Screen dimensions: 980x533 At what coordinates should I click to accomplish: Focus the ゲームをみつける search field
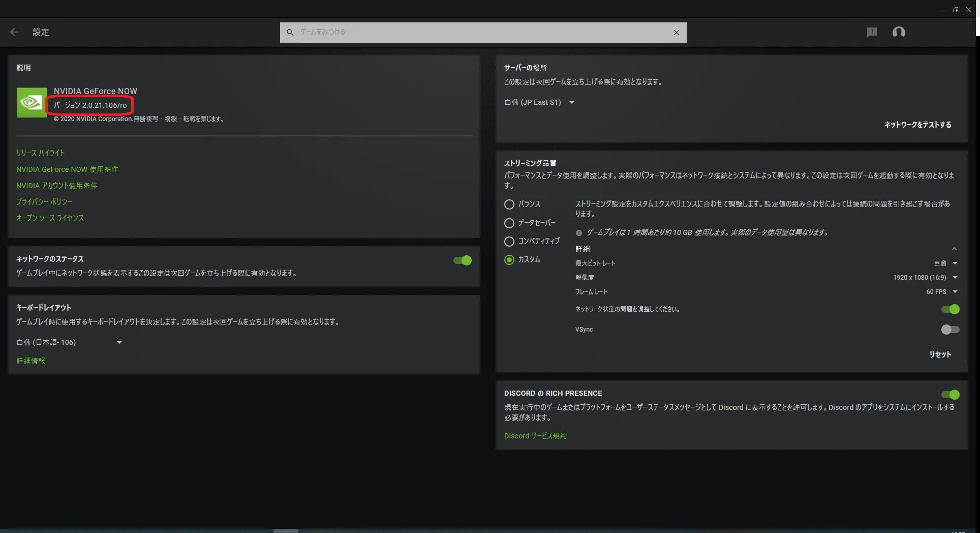[483, 32]
